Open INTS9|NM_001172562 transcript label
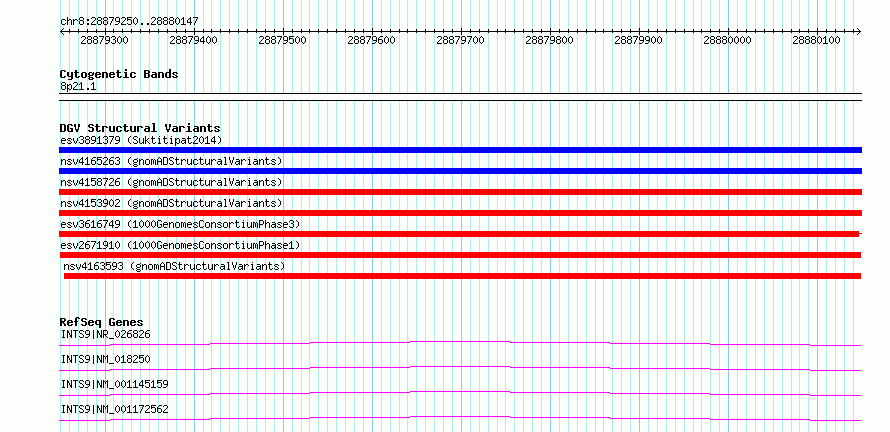The image size is (890, 432). (x=114, y=409)
